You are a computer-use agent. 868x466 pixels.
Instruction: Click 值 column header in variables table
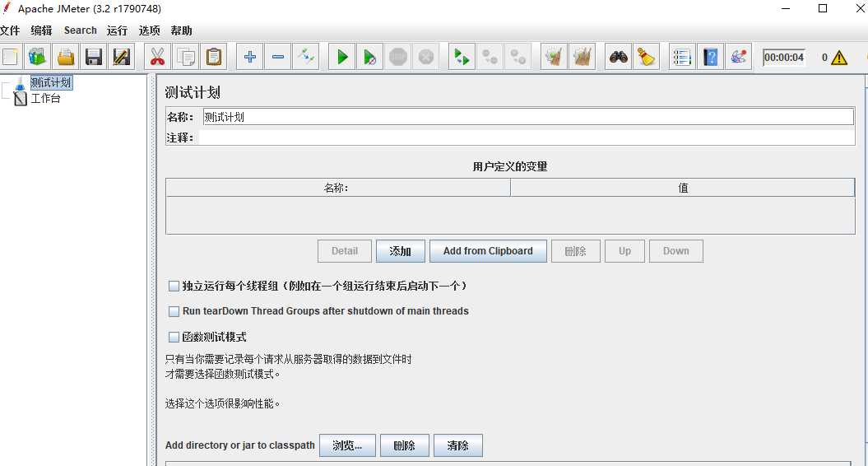[683, 188]
